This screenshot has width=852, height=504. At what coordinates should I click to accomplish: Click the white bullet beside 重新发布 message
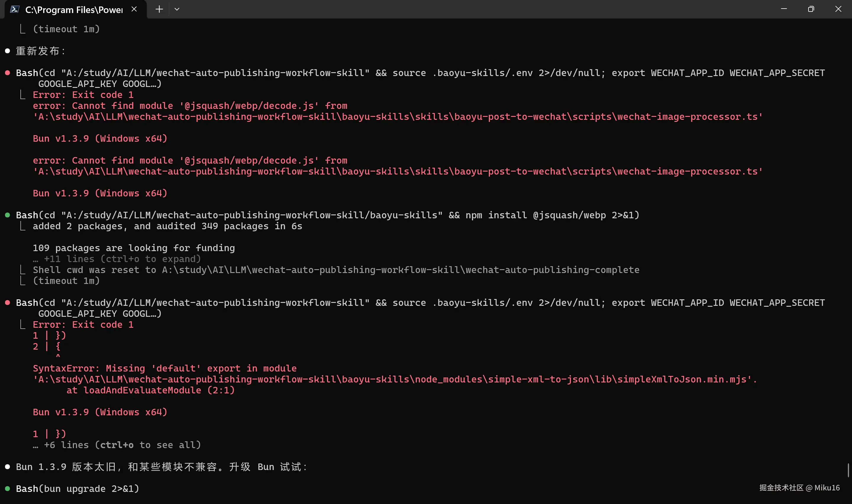[7, 51]
